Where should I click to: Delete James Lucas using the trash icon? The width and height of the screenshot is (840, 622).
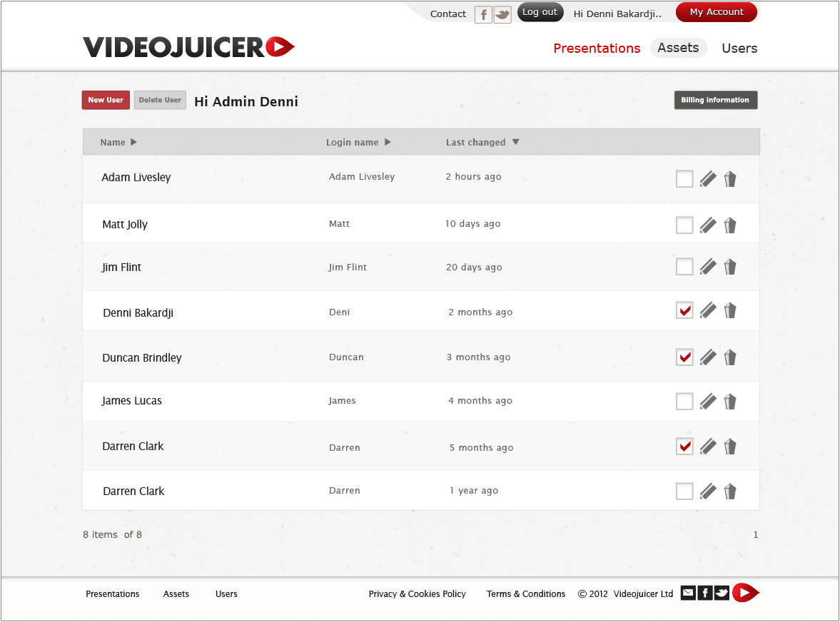[729, 402]
